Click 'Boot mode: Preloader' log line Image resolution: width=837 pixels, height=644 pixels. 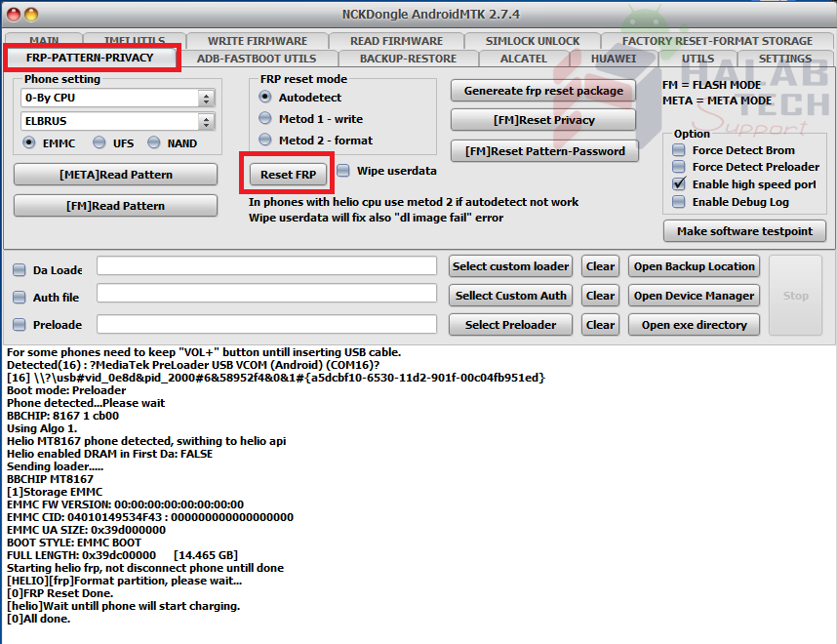click(x=66, y=390)
